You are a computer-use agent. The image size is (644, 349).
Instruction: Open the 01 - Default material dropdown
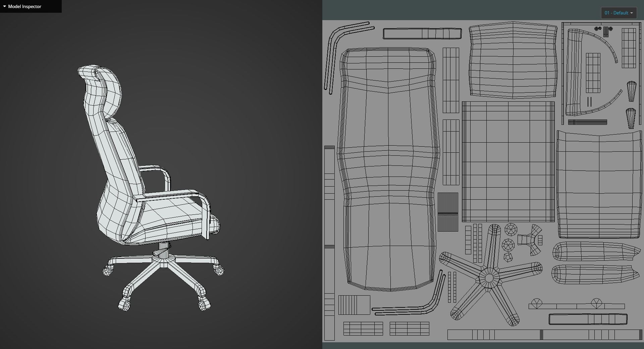pos(619,13)
